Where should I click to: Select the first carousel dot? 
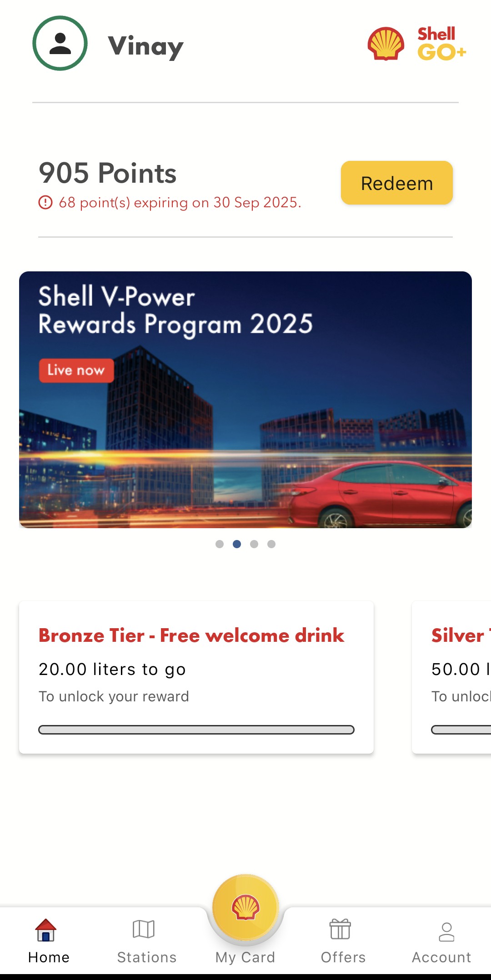[x=220, y=544]
